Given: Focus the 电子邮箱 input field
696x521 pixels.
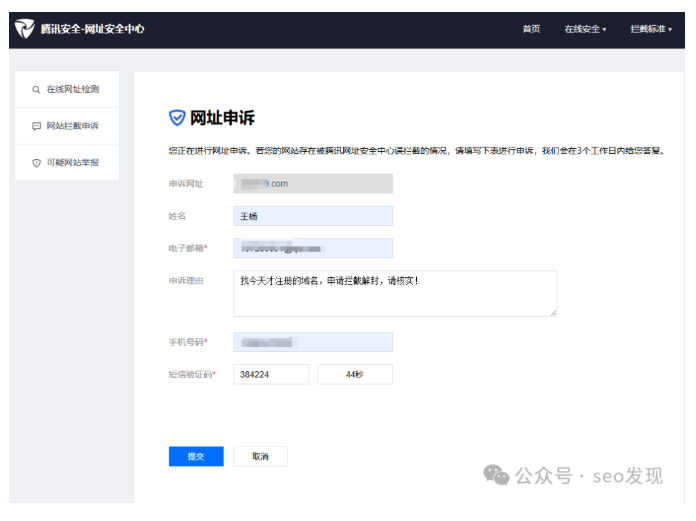Looking at the screenshot, I should [313, 248].
